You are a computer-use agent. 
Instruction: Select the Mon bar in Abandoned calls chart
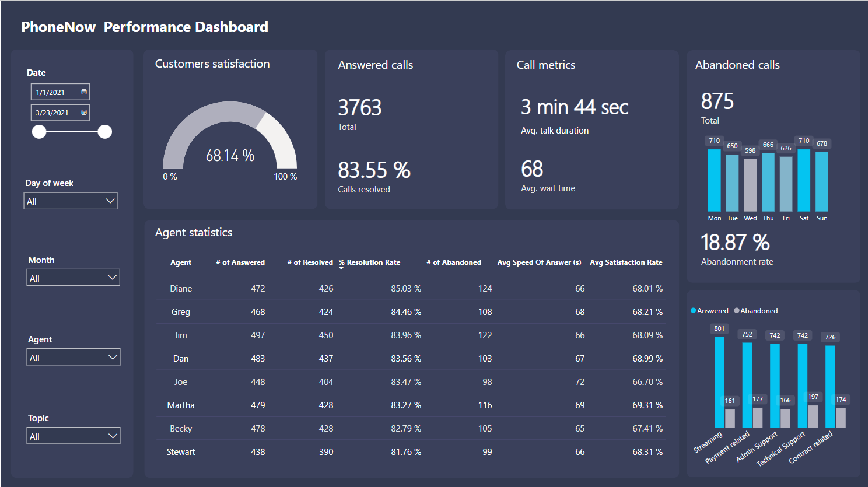pyautogui.click(x=715, y=180)
